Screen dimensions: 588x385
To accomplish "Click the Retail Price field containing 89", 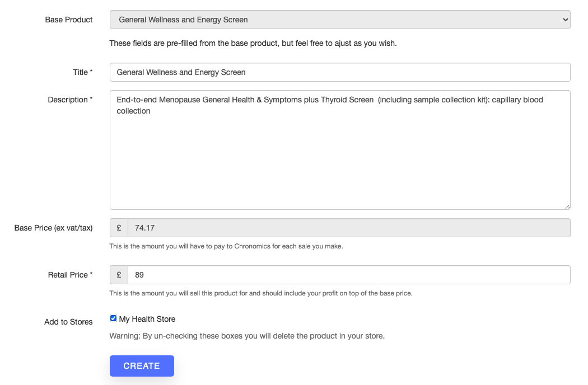I will pos(349,275).
